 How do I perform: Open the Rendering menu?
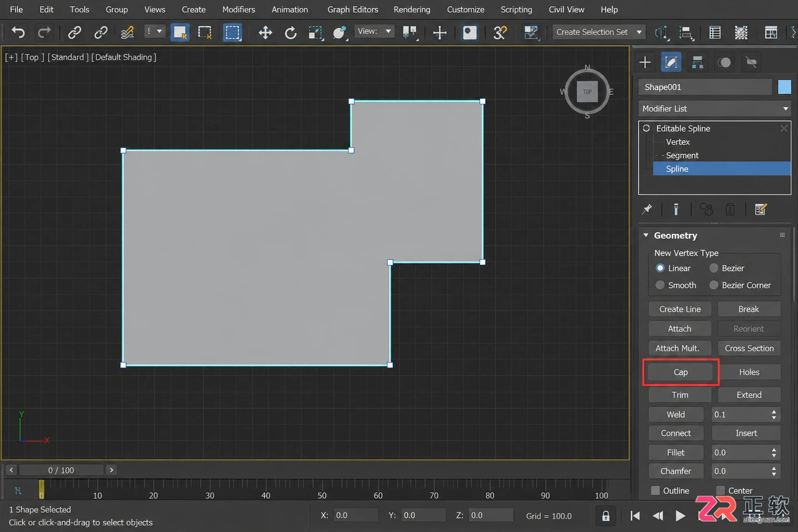click(x=412, y=9)
